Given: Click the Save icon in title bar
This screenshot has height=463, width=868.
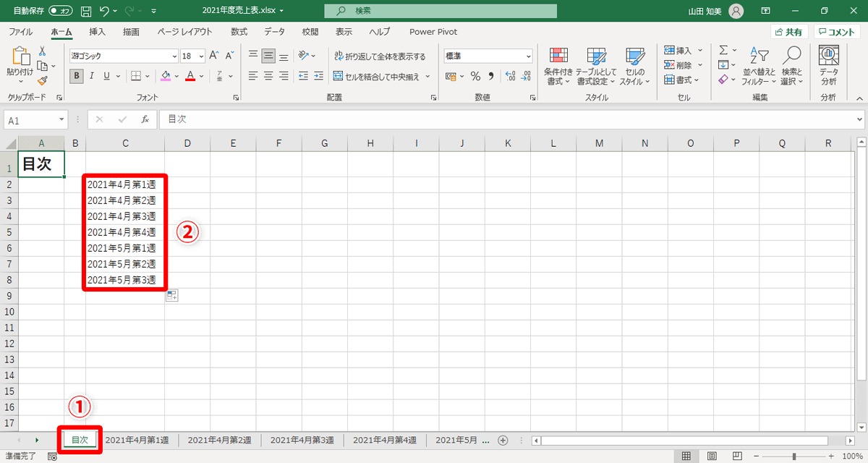Looking at the screenshot, I should click(86, 11).
